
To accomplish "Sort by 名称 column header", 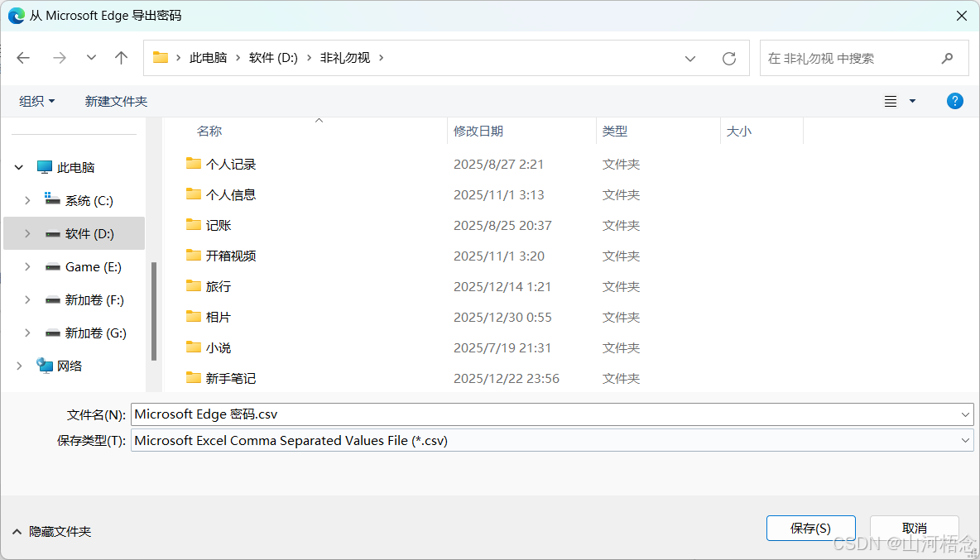I will pos(209,131).
